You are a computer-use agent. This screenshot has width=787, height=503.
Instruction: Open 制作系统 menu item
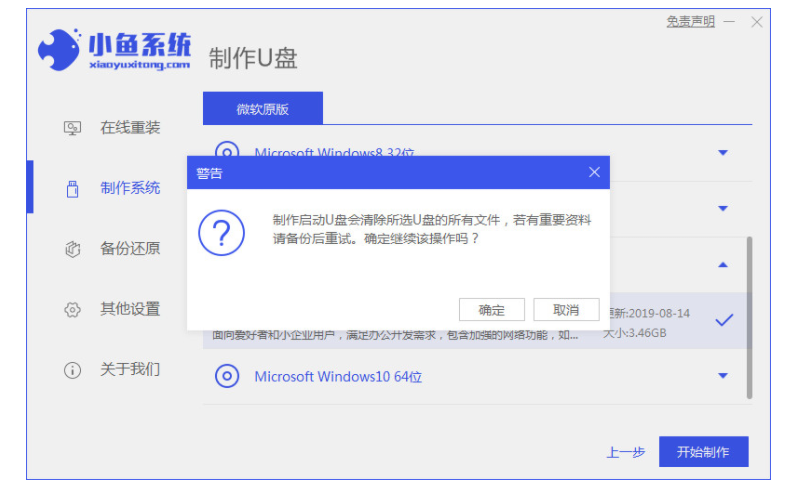[130, 188]
